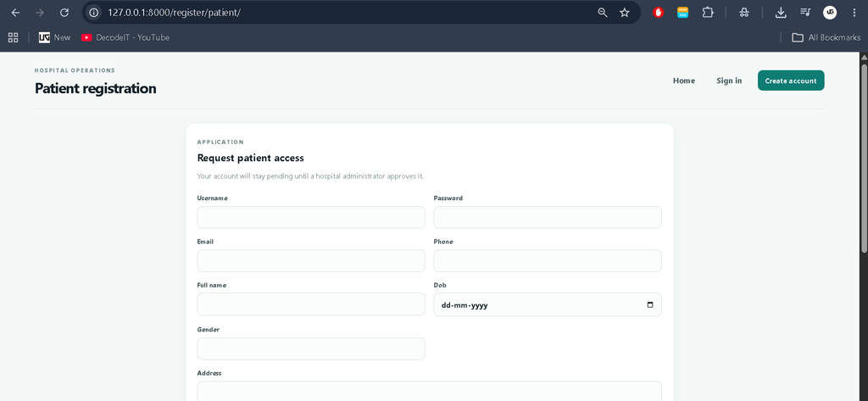Image resolution: width=868 pixels, height=401 pixels.
Task: Focus the Username input field
Action: [311, 217]
